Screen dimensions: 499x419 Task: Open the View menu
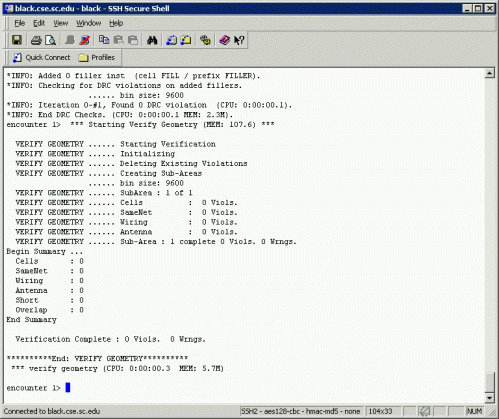pyautogui.click(x=60, y=23)
